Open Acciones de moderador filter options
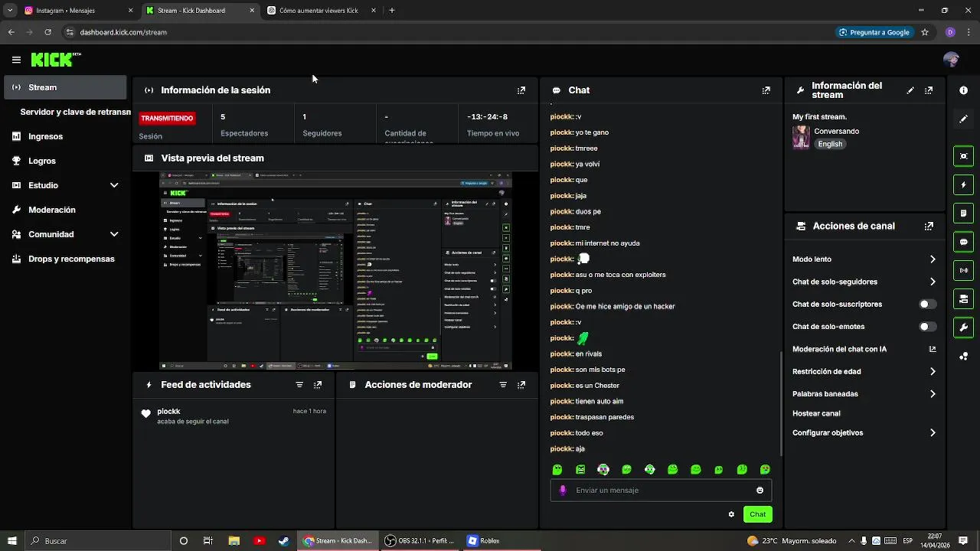This screenshot has height=551, width=980. [x=503, y=385]
